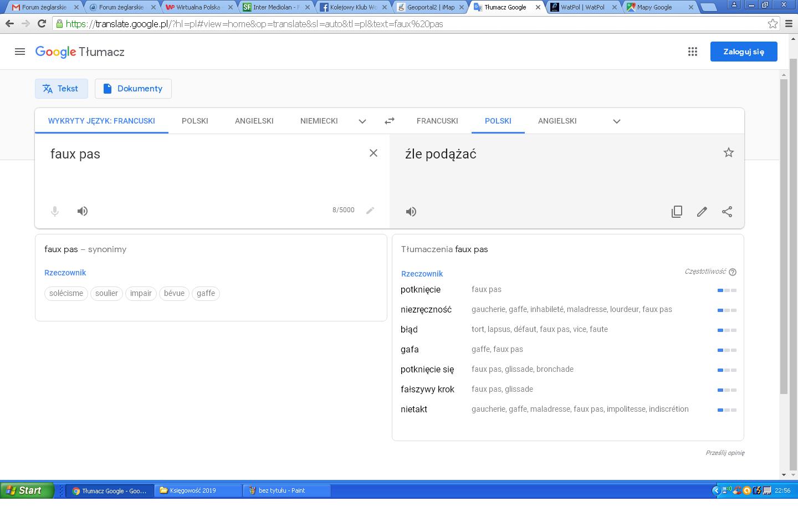The image size is (798, 532).
Task: Expand more source languages dropdown
Action: point(362,121)
